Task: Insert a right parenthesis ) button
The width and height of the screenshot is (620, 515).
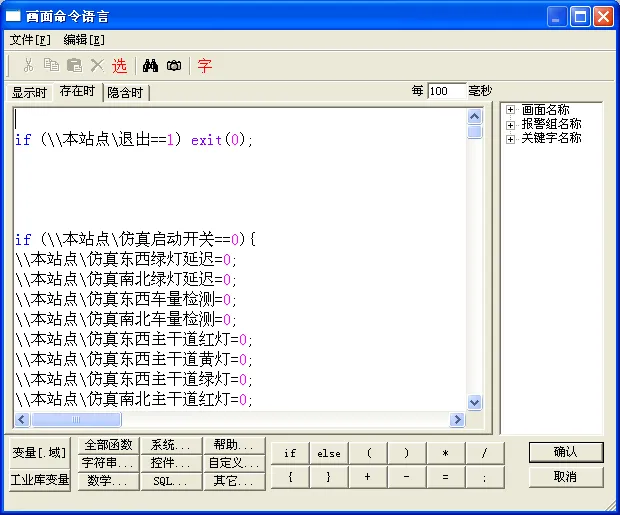Action: pos(406,453)
